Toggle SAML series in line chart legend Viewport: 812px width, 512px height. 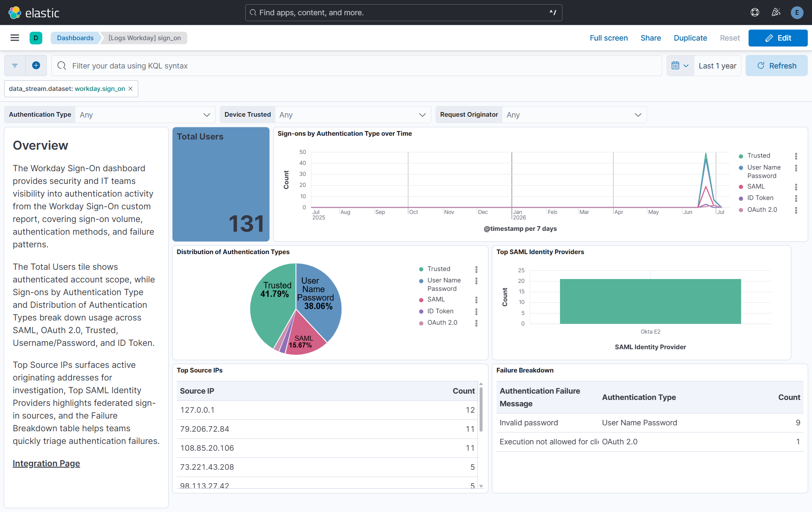(x=756, y=186)
